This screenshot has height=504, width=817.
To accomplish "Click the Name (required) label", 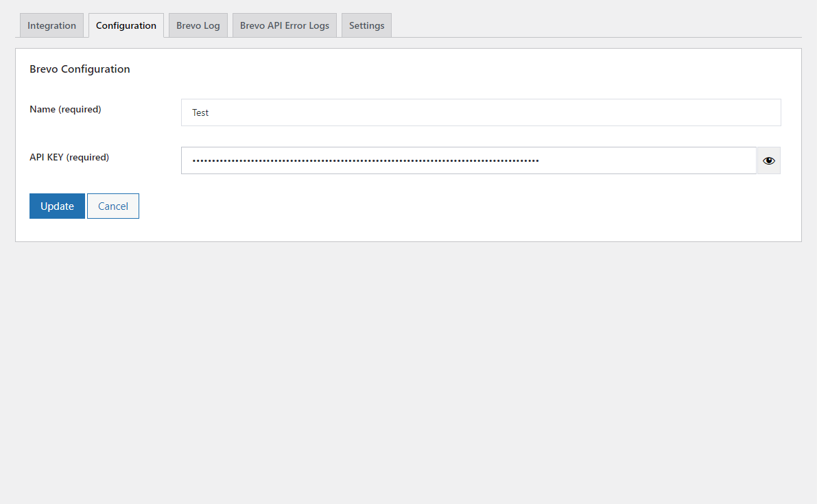I will (x=65, y=109).
